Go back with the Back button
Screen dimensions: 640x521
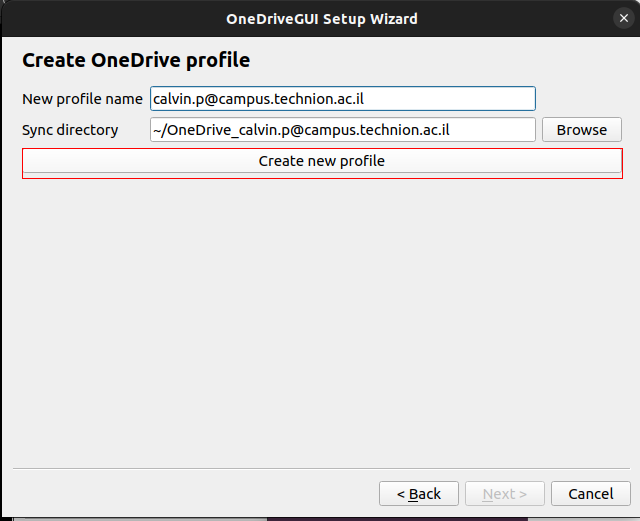(419, 494)
